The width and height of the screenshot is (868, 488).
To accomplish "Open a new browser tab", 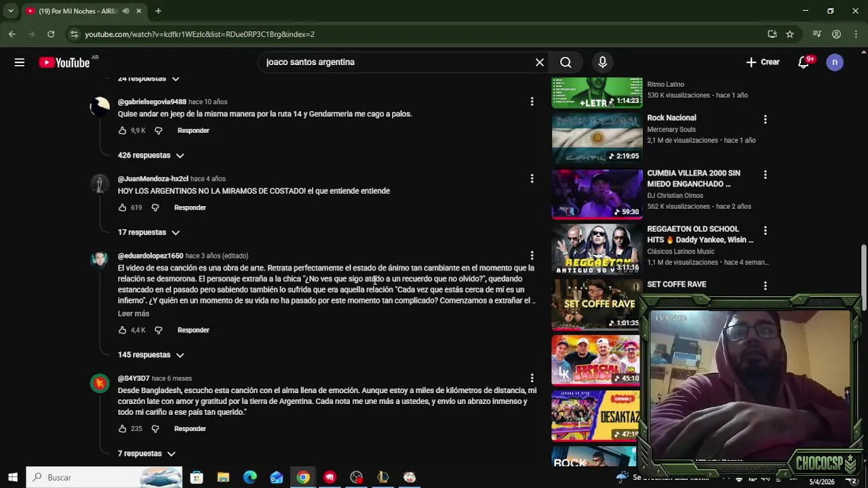I will point(158,11).
